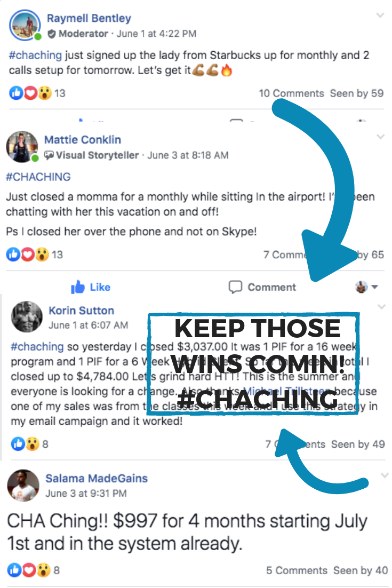Click Korin Sutton's profile picture
This screenshot has height=588, width=392.
(x=27, y=317)
